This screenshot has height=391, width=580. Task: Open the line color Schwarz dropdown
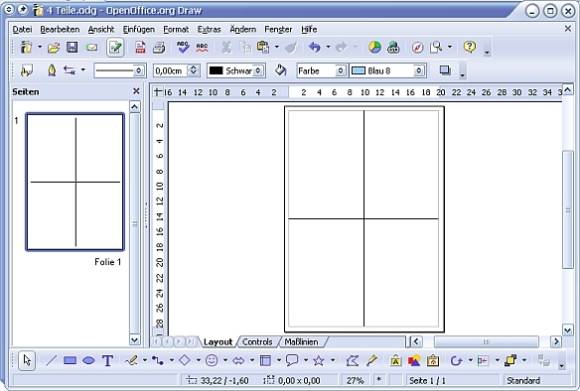point(258,70)
